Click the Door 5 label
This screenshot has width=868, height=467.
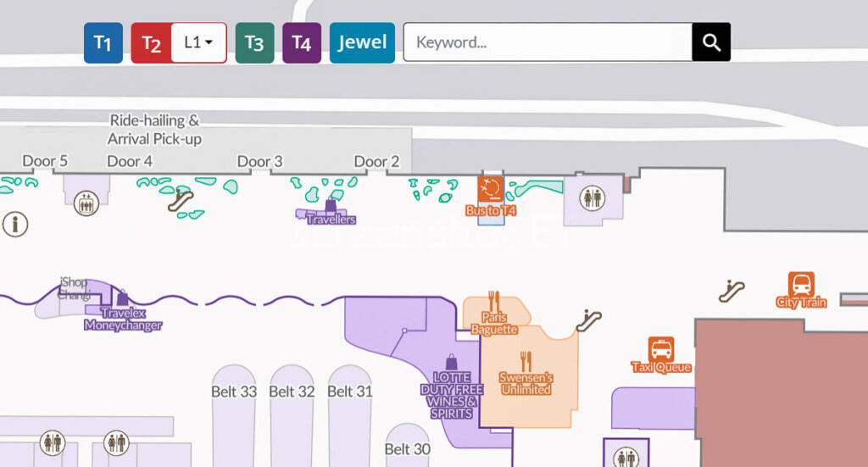[45, 161]
